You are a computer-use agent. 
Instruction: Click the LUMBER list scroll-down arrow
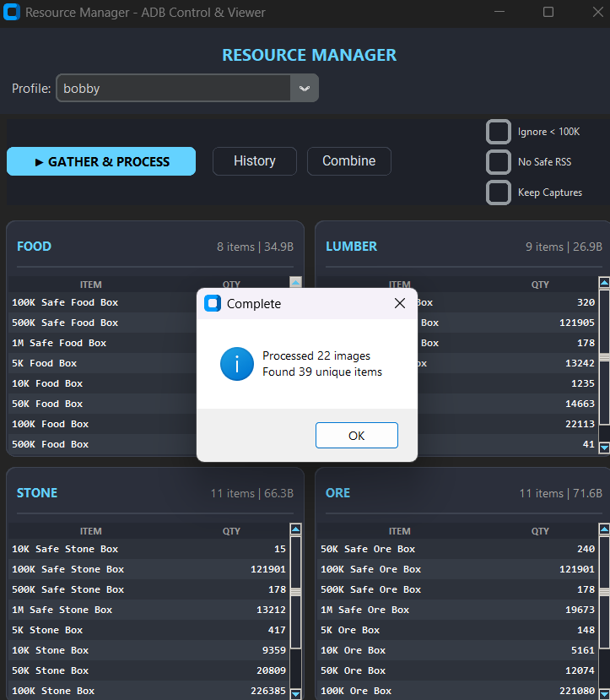tap(603, 447)
